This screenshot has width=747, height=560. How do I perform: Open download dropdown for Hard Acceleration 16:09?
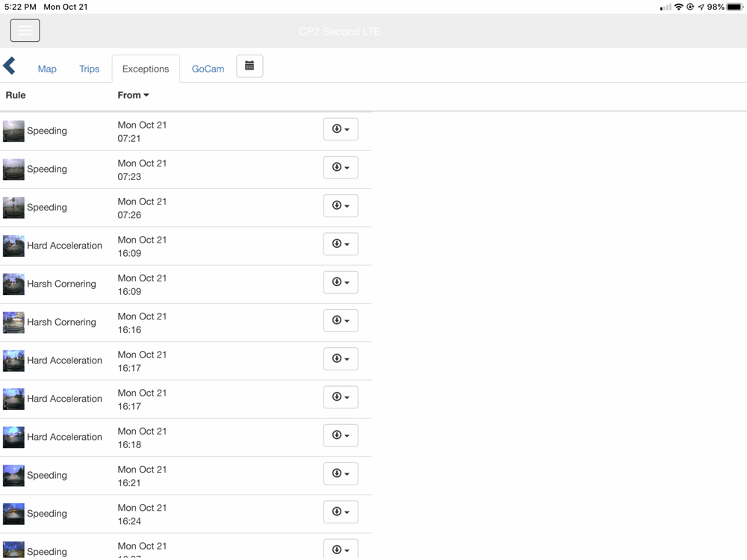point(341,244)
